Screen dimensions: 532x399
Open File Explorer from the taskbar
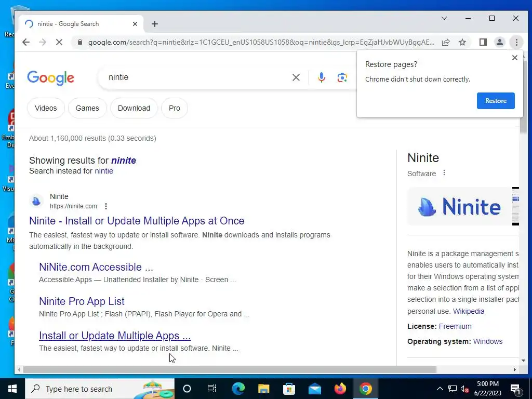263,389
